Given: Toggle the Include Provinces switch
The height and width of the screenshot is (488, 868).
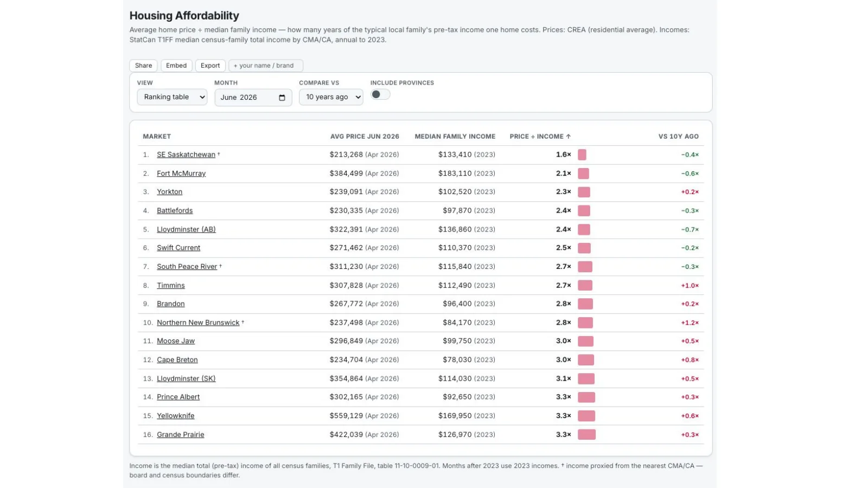Looking at the screenshot, I should tap(380, 94).
